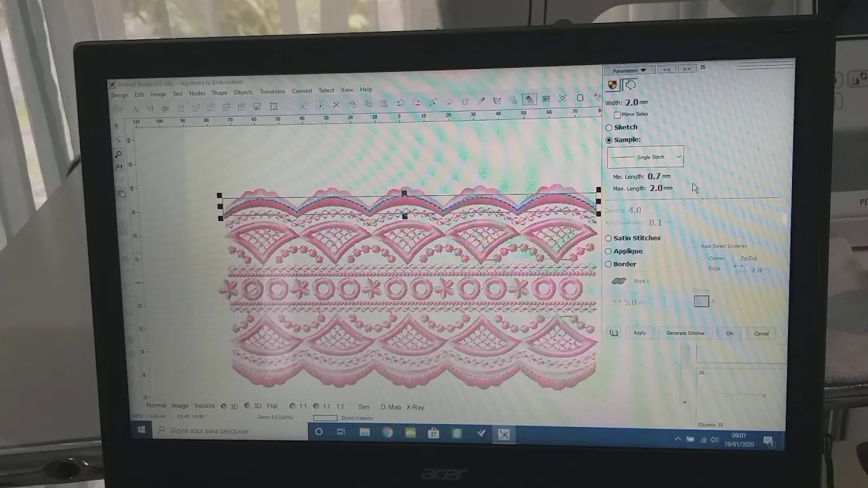Open the Nodes menu
Image resolution: width=868 pixels, height=488 pixels.
point(197,94)
